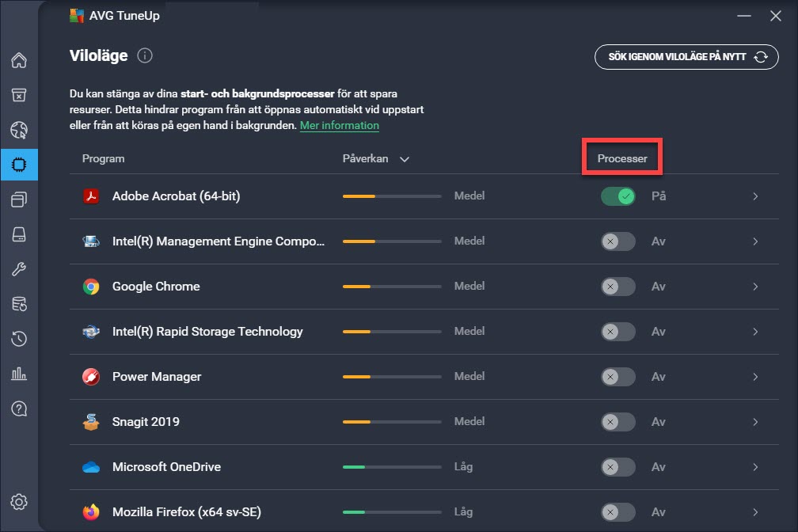Open the settings gear in sidebar

(19, 502)
